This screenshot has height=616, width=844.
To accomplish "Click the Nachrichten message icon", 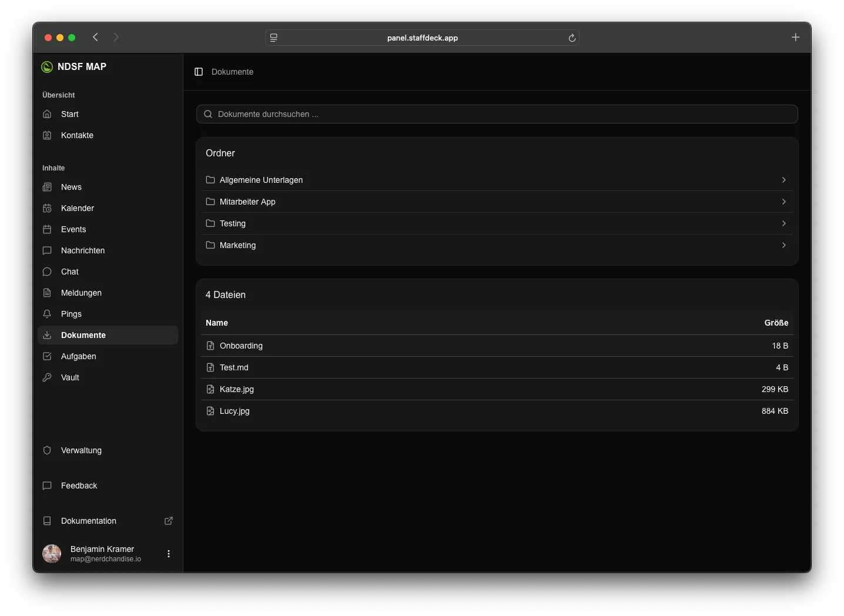I will (x=47, y=250).
